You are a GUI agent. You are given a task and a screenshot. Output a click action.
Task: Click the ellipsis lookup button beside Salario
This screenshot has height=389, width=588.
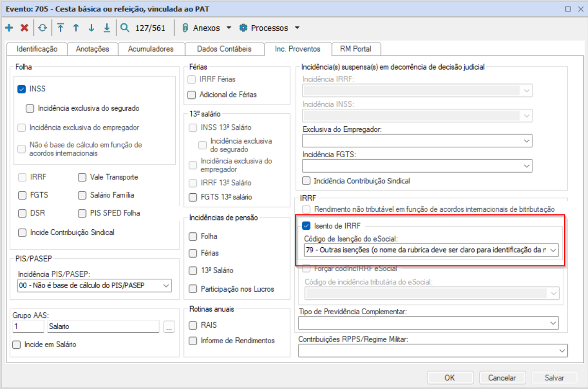point(169,327)
